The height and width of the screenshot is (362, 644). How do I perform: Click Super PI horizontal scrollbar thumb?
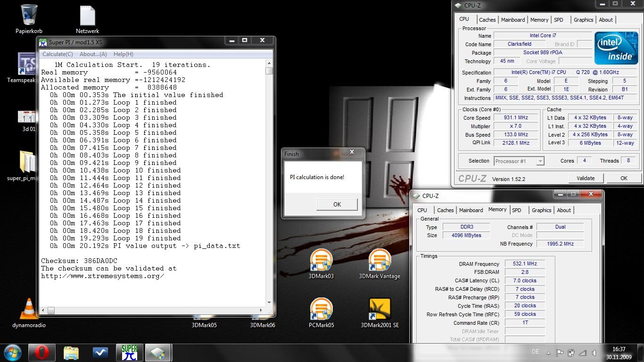click(x=51, y=310)
